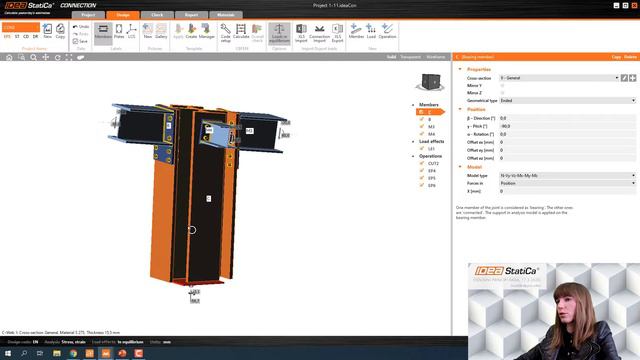Collapse the Load effects tree group
640x360 pixels.
point(413,142)
